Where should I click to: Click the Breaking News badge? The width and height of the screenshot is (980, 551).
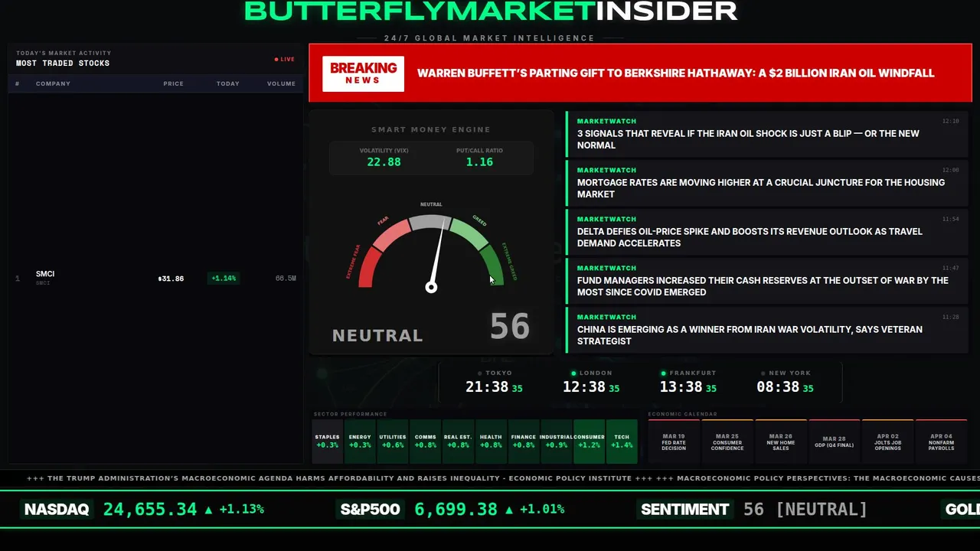coord(363,73)
